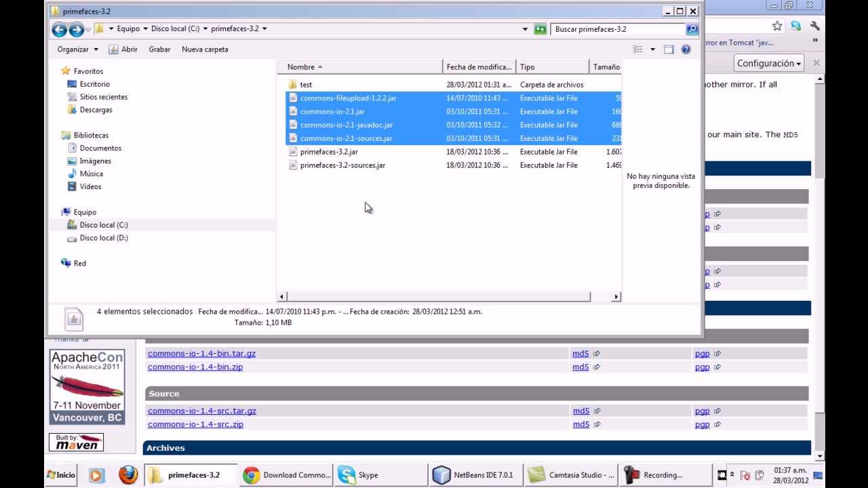868x488 pixels.
Task: Open the Descargas folder in sidebar
Action: (96, 110)
